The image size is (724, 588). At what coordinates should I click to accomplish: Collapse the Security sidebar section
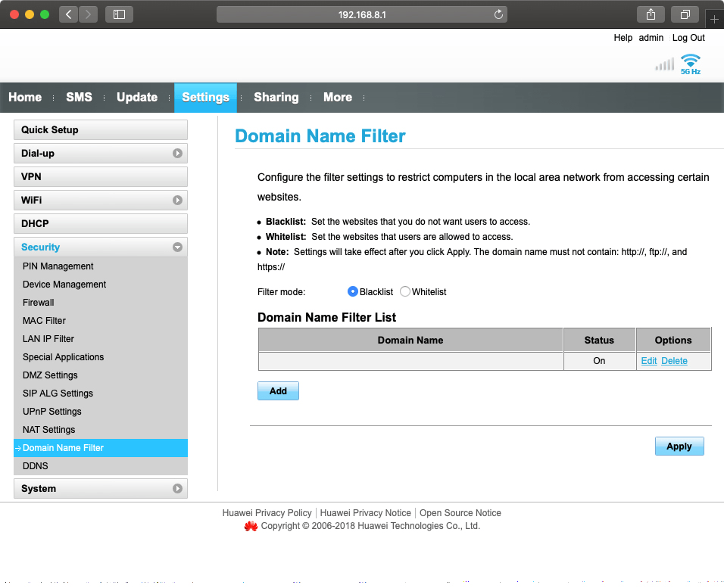[177, 247]
